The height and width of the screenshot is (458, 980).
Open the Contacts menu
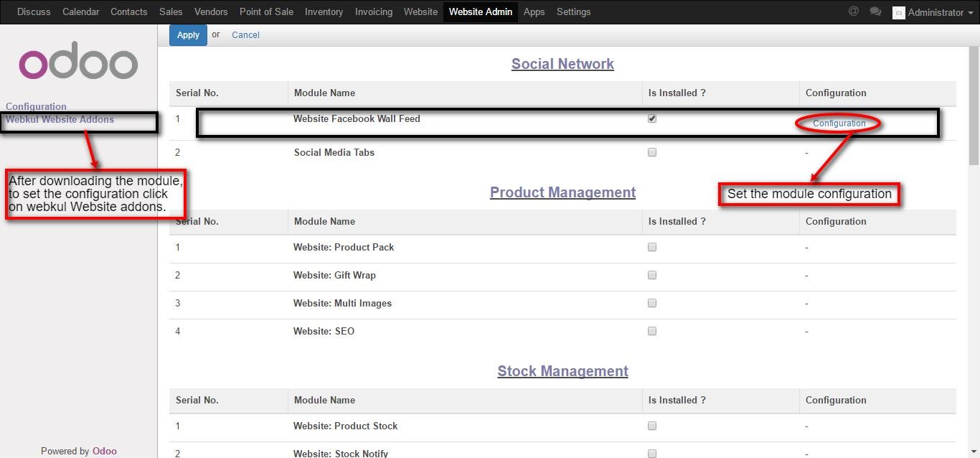point(129,11)
